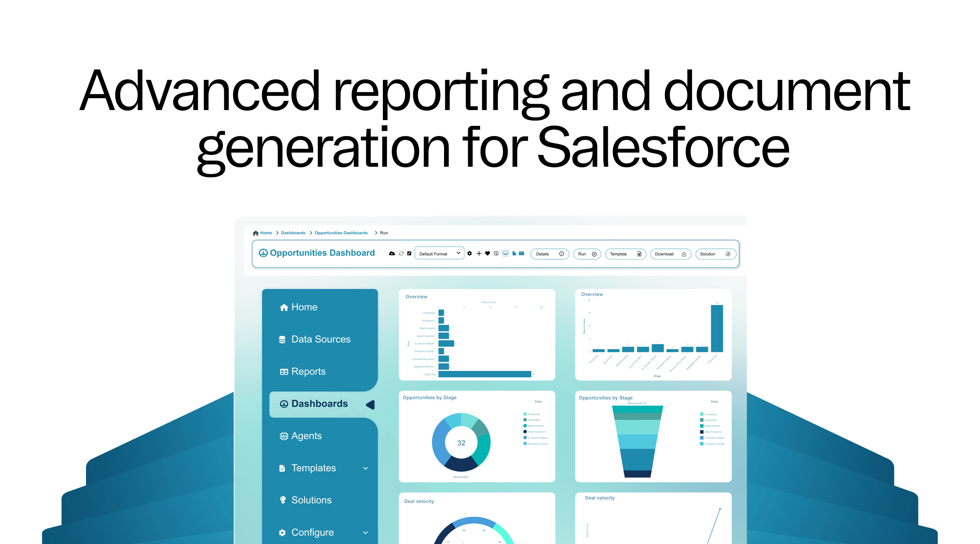Click the edit pencil icon in toolbar
This screenshot has height=544, width=980.
[409, 254]
